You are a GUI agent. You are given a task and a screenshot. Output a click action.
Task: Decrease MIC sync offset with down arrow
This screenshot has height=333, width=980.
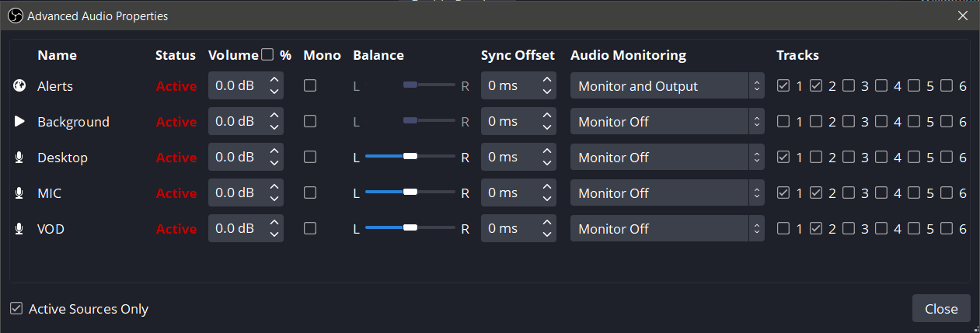(x=547, y=199)
